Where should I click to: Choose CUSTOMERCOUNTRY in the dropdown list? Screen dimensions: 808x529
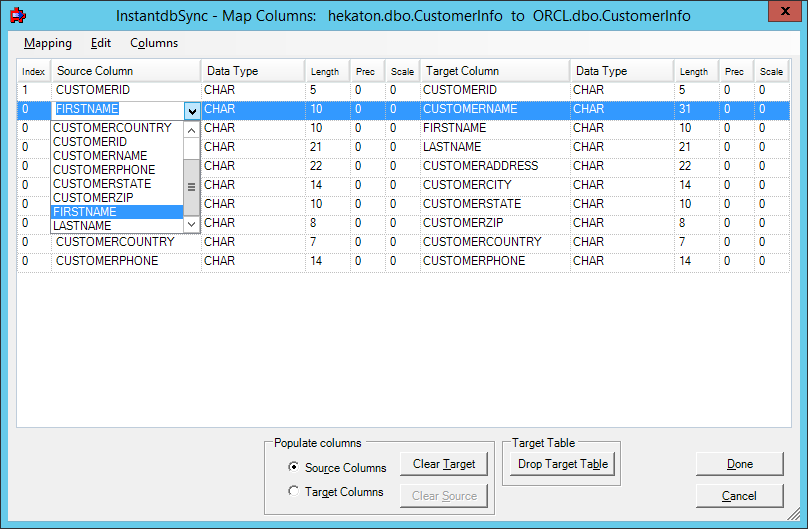tap(117, 128)
